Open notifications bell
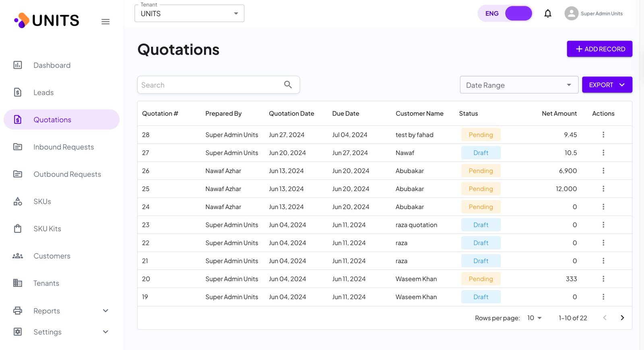Viewport: 644px width, 350px height. click(548, 14)
